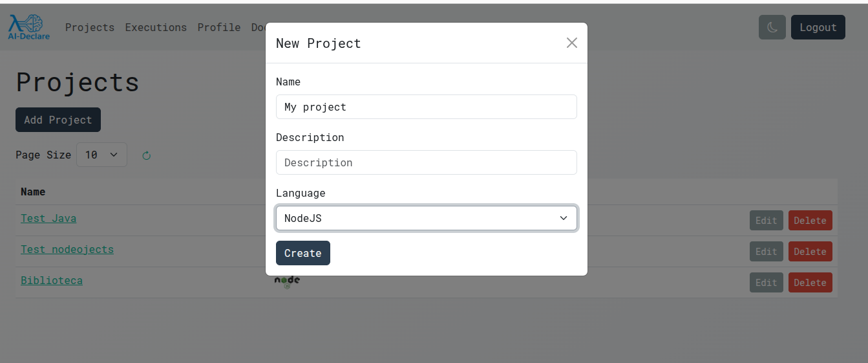The width and height of the screenshot is (868, 363).
Task: Navigate to the Profile page
Action: (219, 27)
